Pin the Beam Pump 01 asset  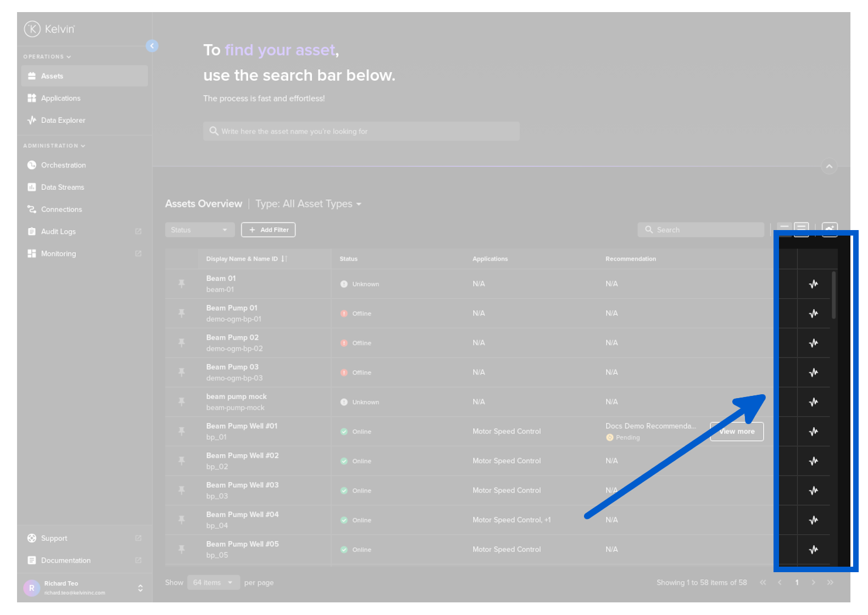(181, 314)
